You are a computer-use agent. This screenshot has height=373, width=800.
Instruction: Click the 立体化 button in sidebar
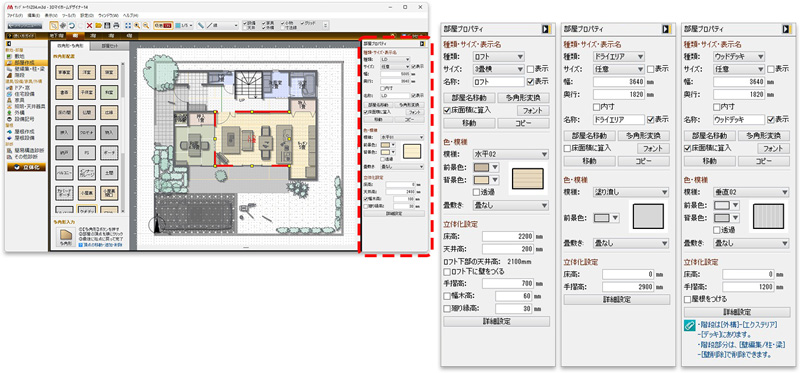coord(26,167)
